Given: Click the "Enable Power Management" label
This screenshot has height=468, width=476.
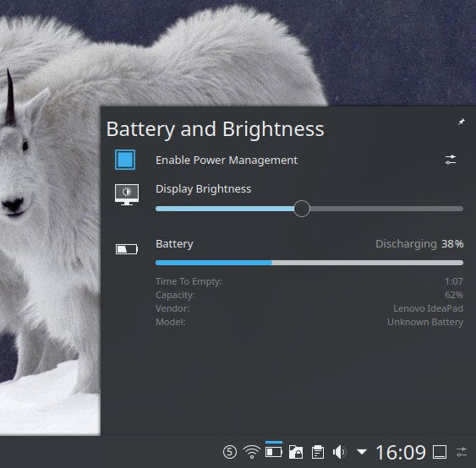Looking at the screenshot, I should (x=227, y=161).
